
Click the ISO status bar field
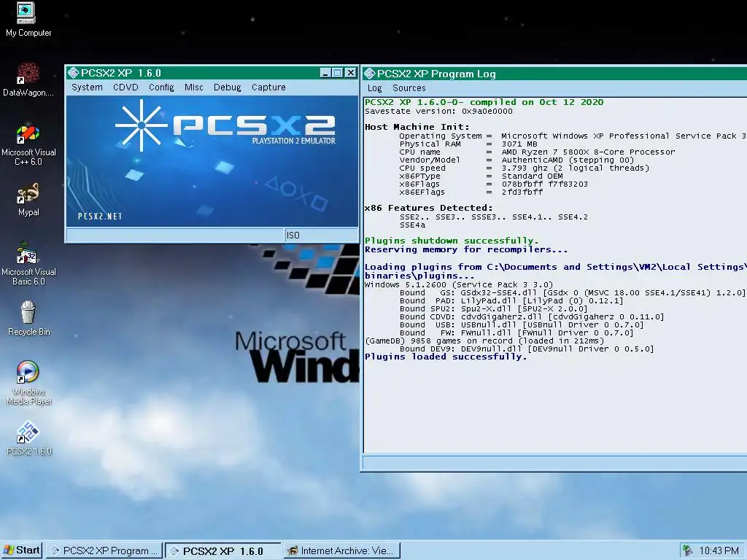point(321,236)
